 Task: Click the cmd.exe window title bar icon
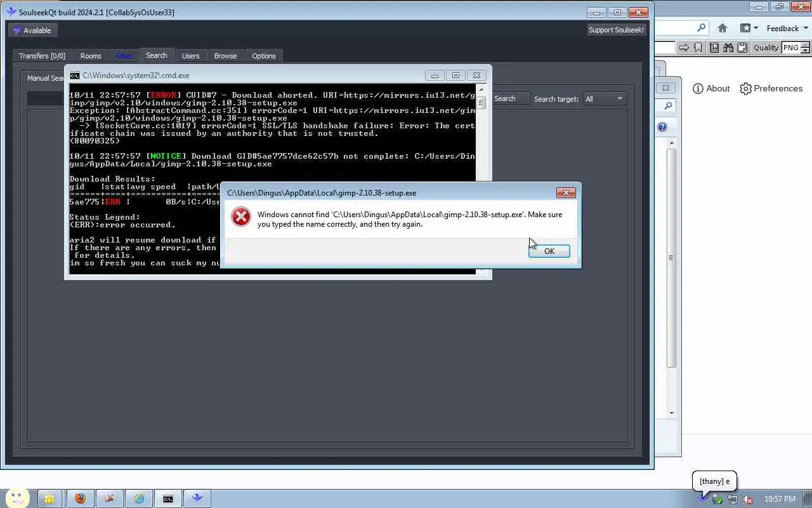[x=75, y=75]
